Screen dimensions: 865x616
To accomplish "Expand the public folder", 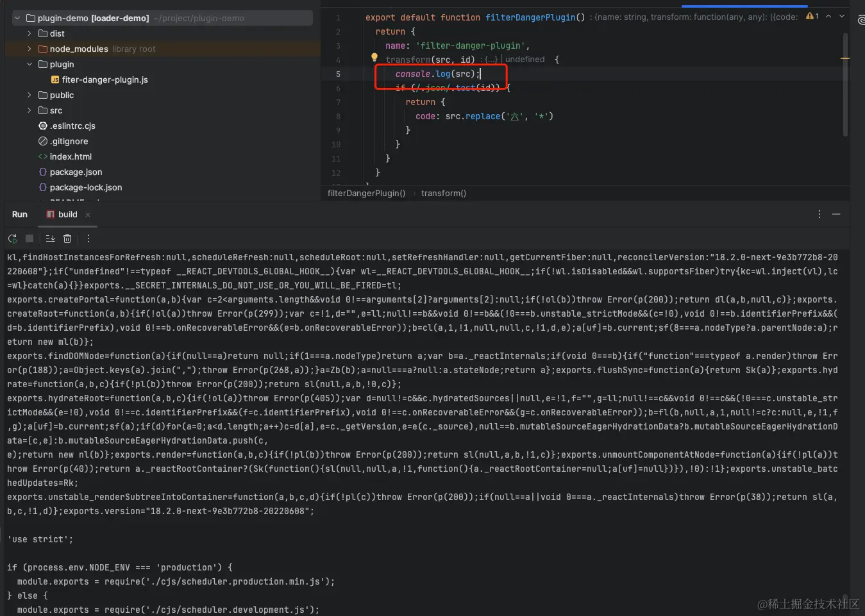I will (x=29, y=95).
